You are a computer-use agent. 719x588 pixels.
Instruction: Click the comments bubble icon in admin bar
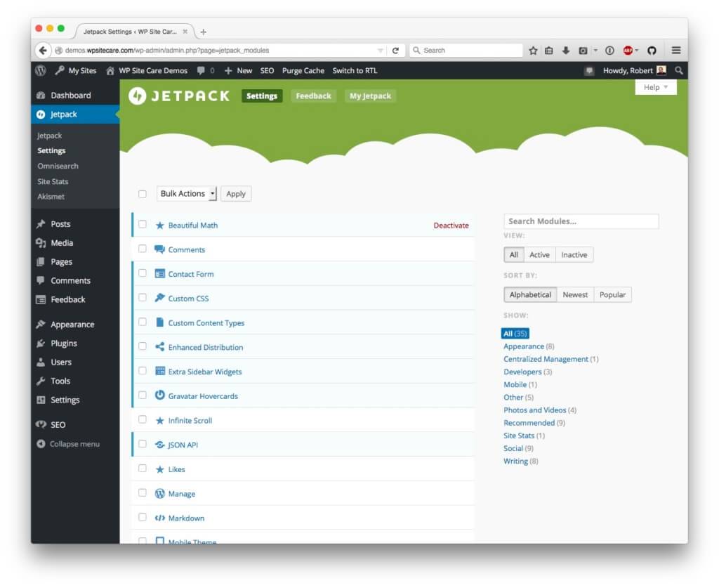coord(201,71)
